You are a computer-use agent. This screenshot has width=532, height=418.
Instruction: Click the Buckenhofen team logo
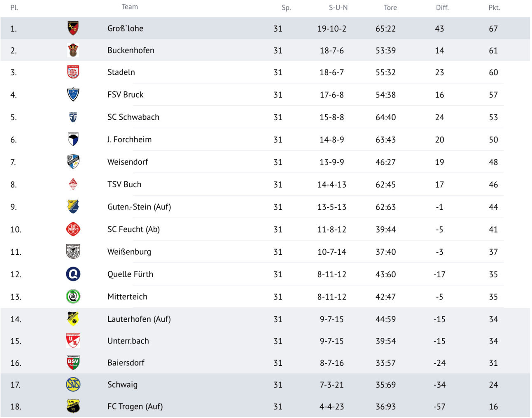click(x=73, y=50)
